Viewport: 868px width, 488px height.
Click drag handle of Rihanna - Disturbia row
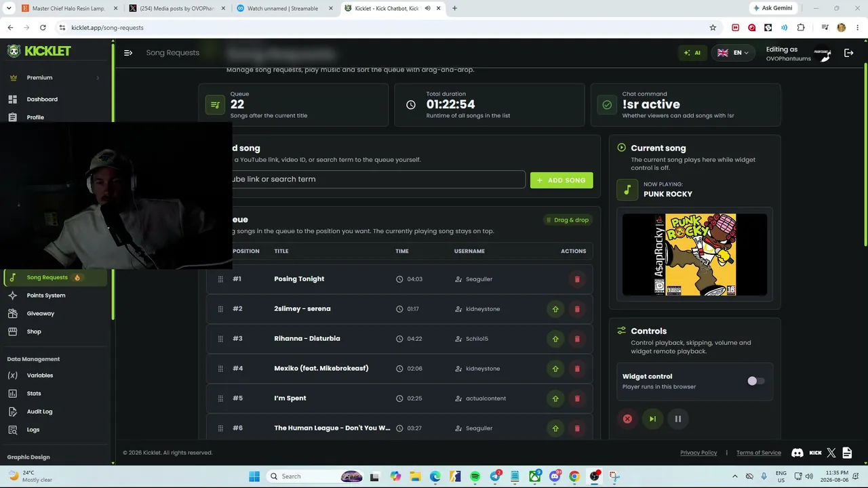(x=220, y=339)
